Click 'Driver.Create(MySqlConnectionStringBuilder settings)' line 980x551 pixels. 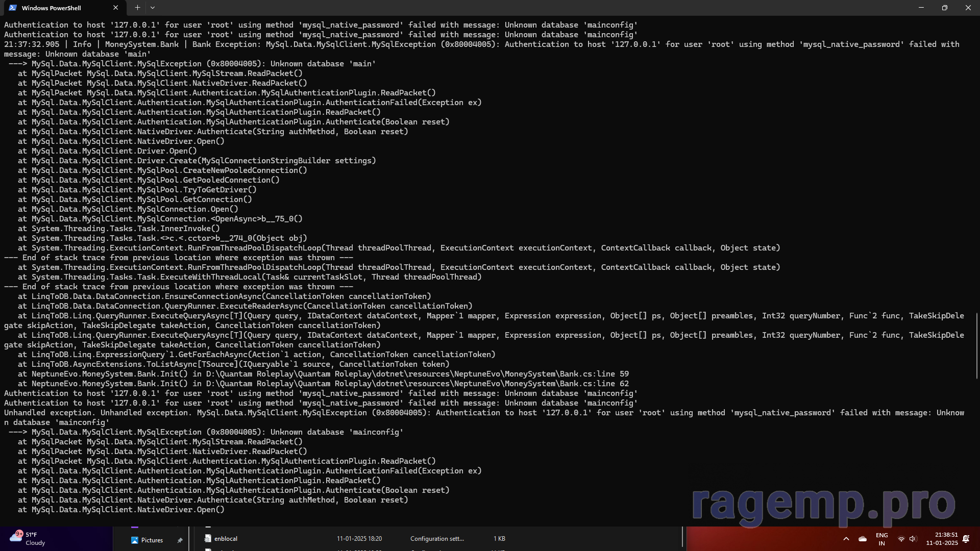(197, 161)
